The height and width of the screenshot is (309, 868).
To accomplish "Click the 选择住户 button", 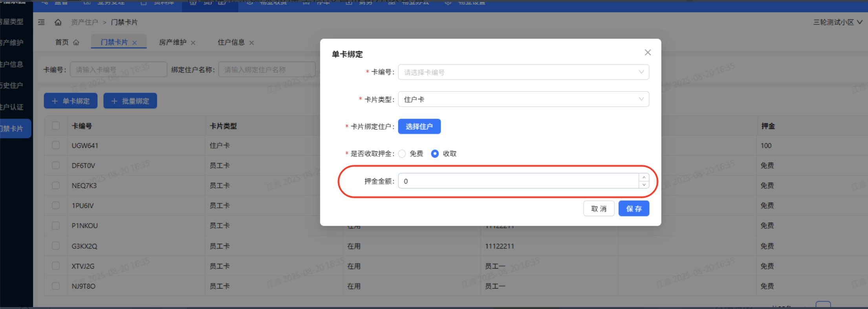I will coord(419,127).
